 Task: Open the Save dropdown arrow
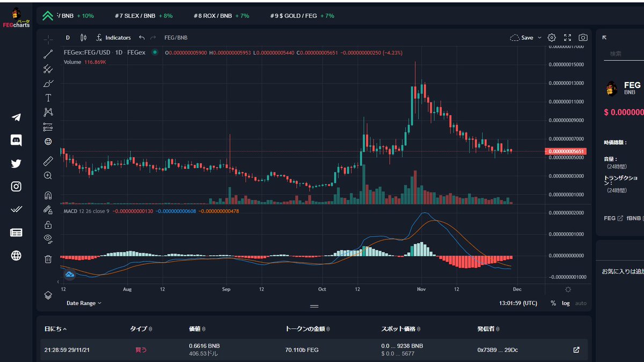(x=539, y=38)
